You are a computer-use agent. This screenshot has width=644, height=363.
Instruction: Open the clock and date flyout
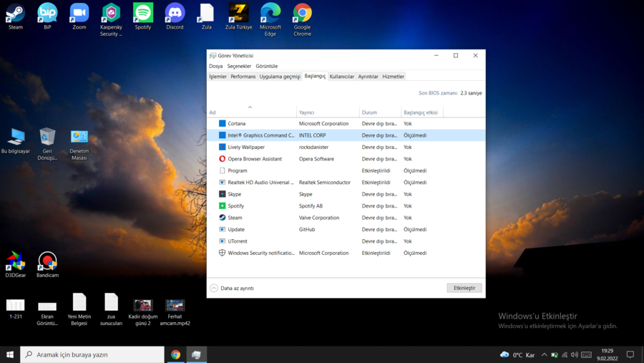coord(607,354)
